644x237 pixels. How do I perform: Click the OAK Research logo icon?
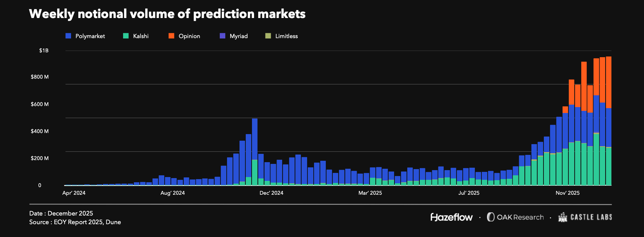[490, 217]
